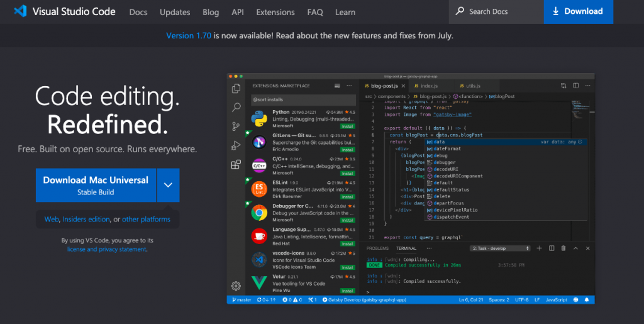Click Search icon in editor activity bar
Image resolution: width=644 pixels, height=324 pixels.
(236, 108)
